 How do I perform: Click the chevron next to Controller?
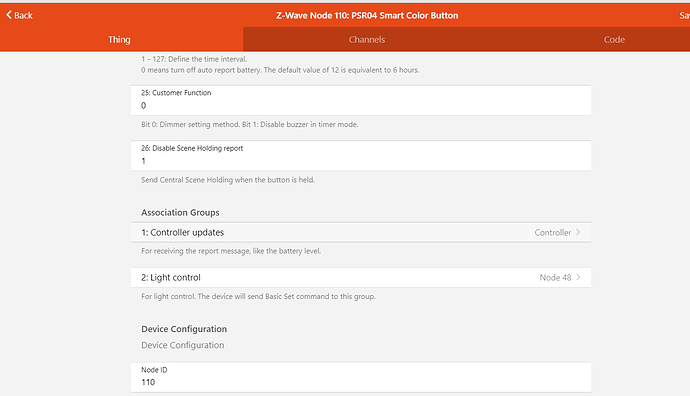pyautogui.click(x=578, y=232)
